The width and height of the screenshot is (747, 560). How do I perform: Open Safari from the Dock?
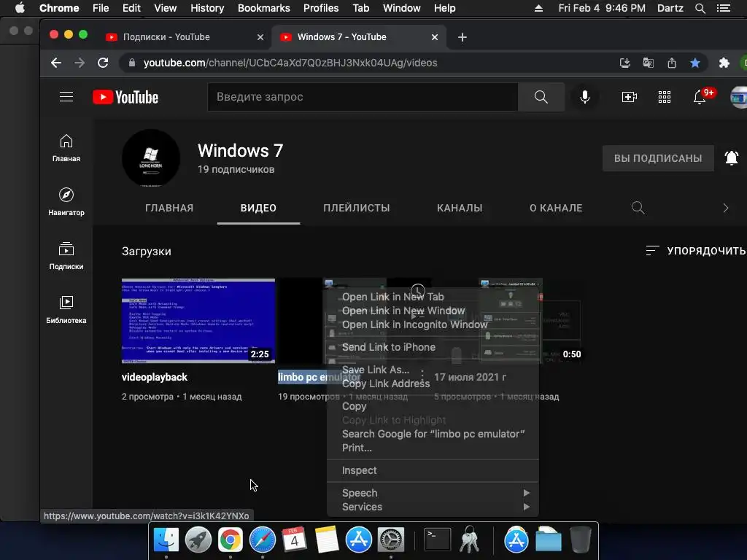[263, 540]
